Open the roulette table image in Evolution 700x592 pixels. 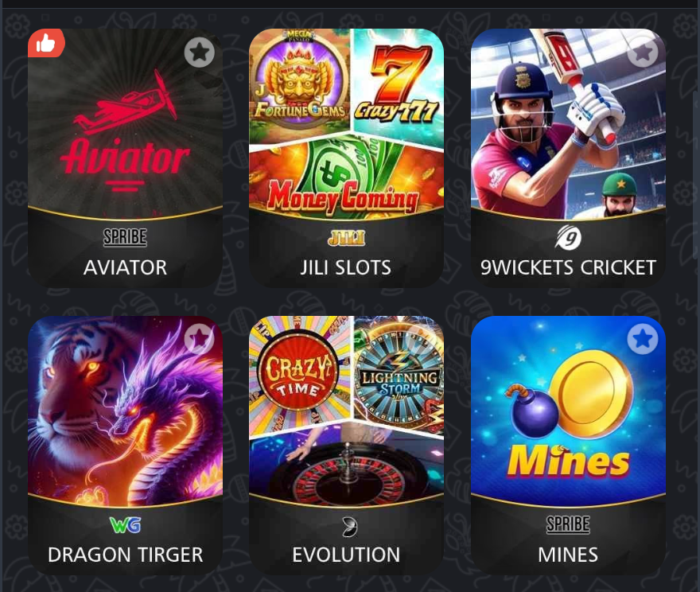point(347,466)
